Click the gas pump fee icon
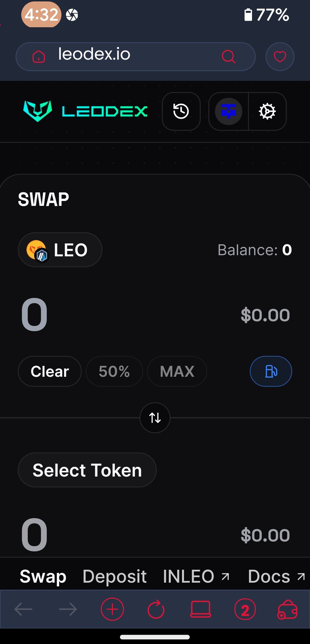Screen dimensions: 310x644 tap(271, 371)
